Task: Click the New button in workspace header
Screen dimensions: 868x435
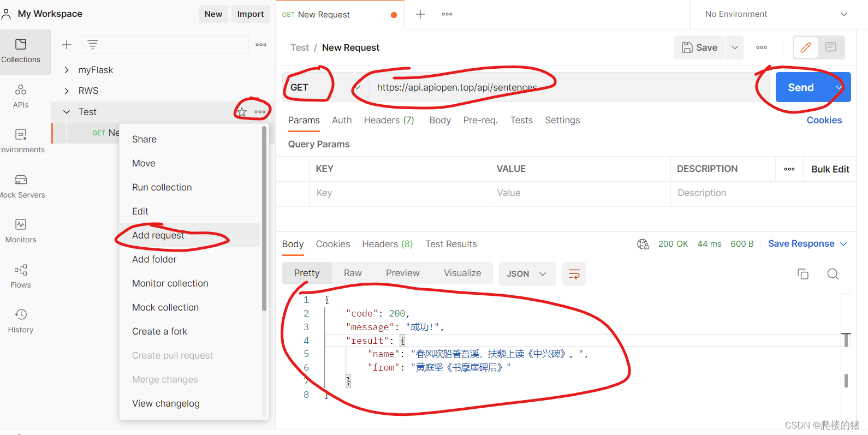Action: [213, 14]
